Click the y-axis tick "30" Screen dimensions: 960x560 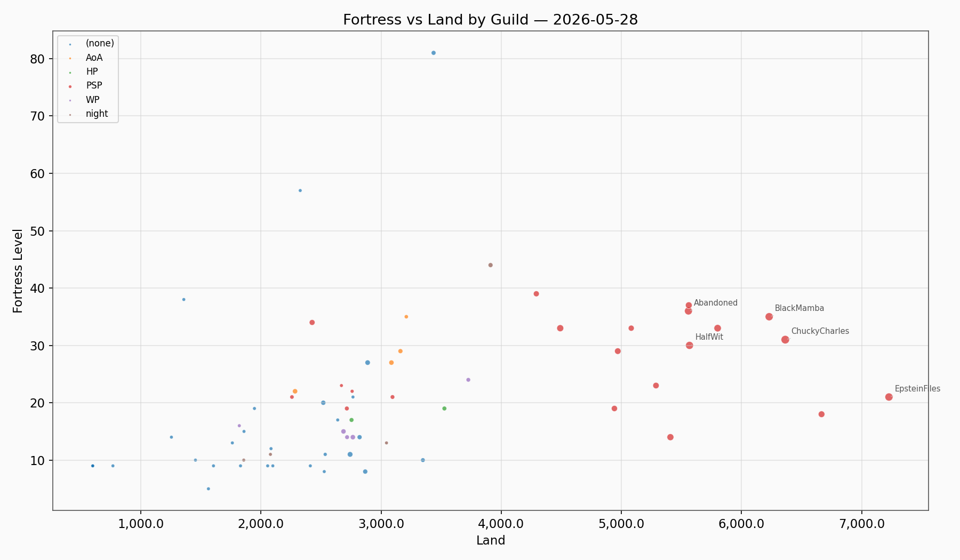(x=38, y=346)
